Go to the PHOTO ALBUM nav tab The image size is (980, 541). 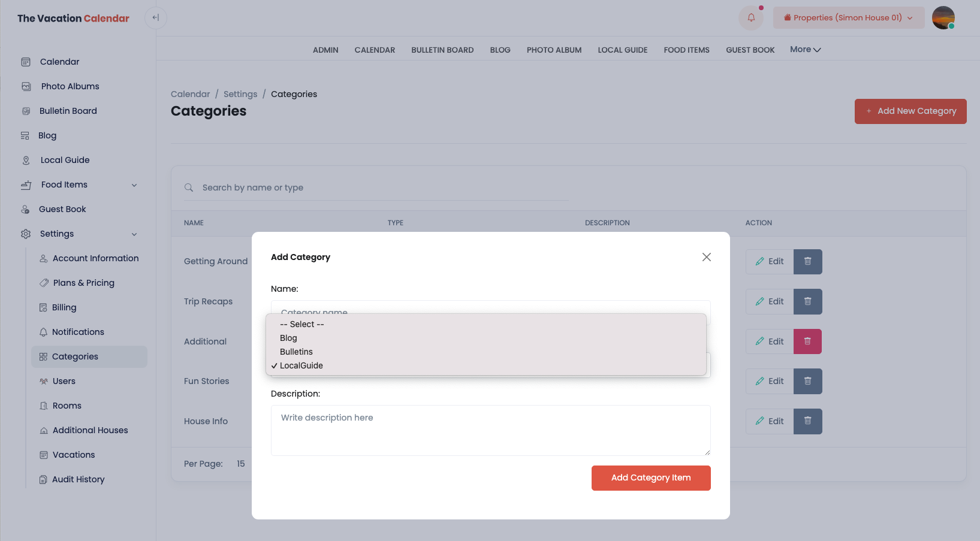(554, 50)
